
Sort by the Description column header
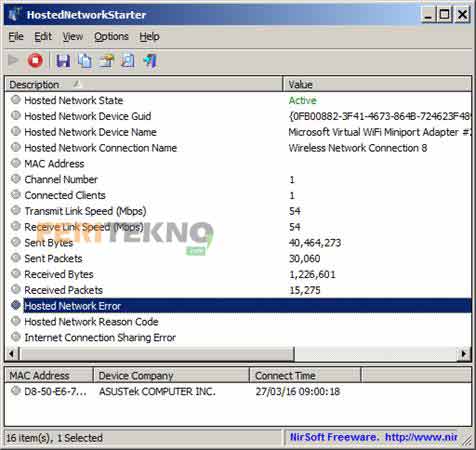point(144,84)
